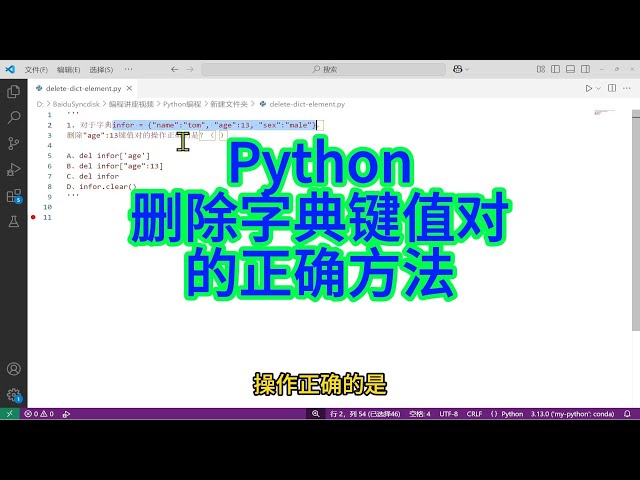Screen dimensions: 640x480
Task: Open the 文件(F) menu
Action: coord(36,70)
